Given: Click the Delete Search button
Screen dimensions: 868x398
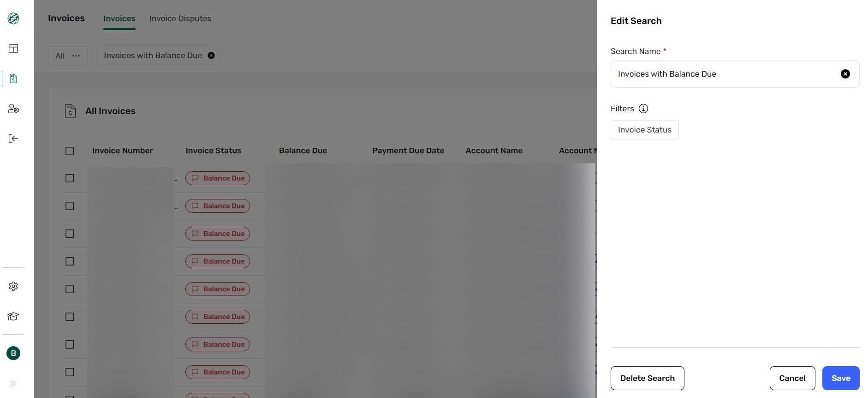Looking at the screenshot, I should (648, 378).
